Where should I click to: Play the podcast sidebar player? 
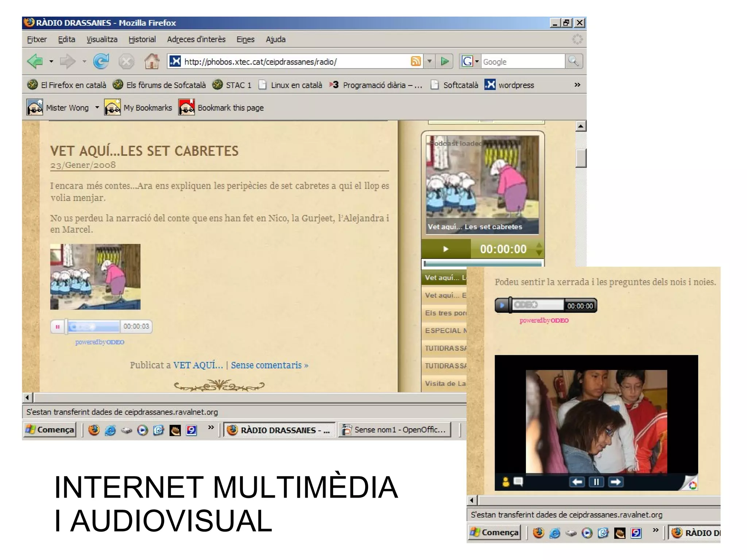click(x=445, y=249)
